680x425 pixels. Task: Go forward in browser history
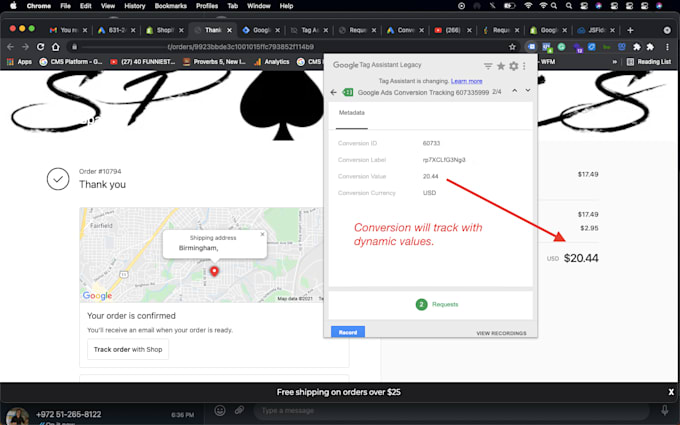pos(25,46)
